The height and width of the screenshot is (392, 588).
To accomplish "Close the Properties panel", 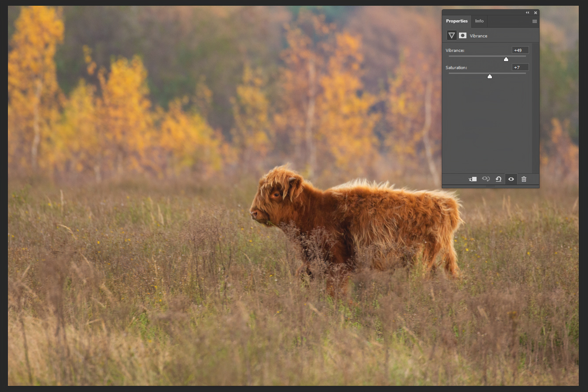I will tap(536, 13).
